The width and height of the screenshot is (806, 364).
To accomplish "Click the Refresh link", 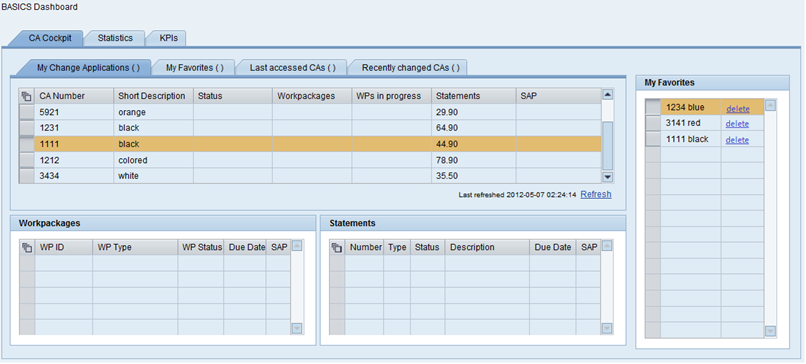I will (596, 194).
